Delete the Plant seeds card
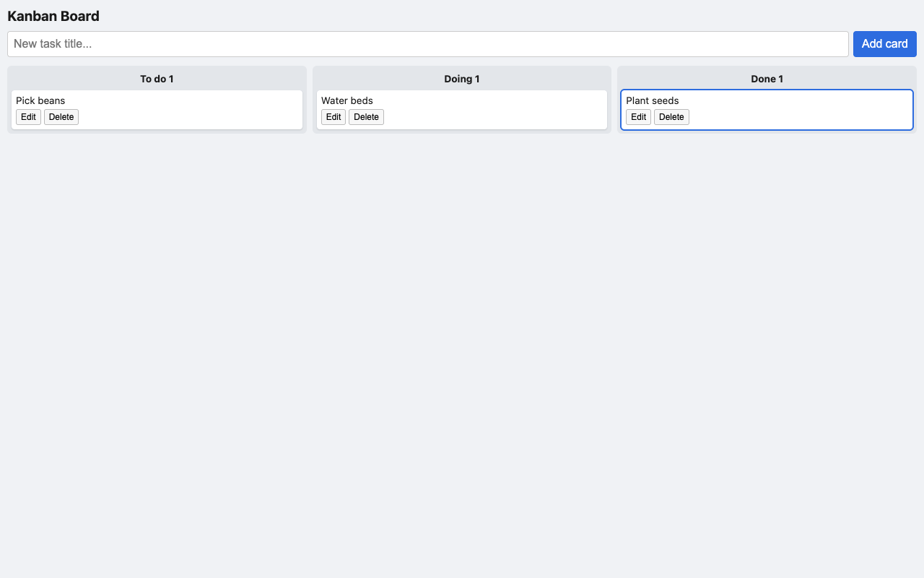Image resolution: width=924 pixels, height=578 pixels. pos(671,117)
